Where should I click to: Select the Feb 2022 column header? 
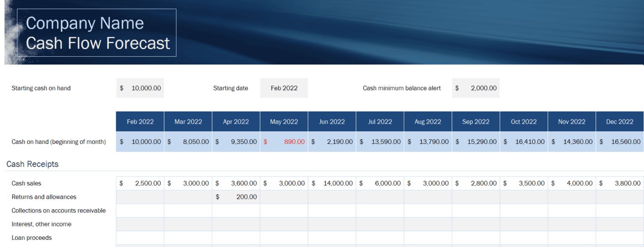[x=140, y=122]
